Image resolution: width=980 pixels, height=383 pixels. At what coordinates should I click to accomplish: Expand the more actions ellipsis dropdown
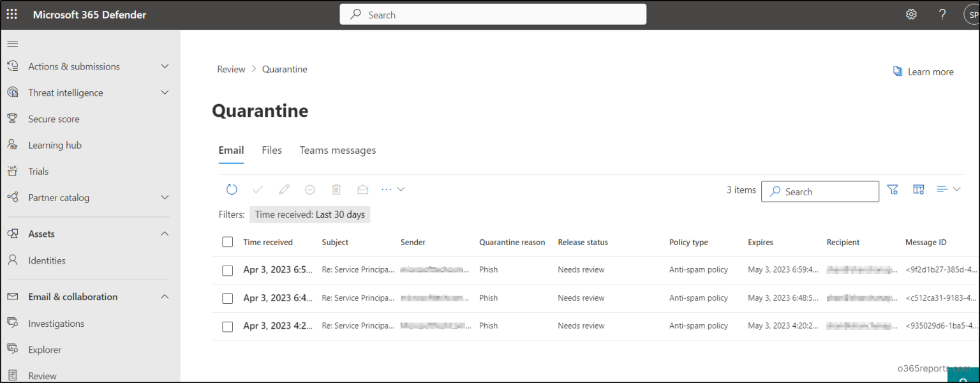click(x=386, y=189)
